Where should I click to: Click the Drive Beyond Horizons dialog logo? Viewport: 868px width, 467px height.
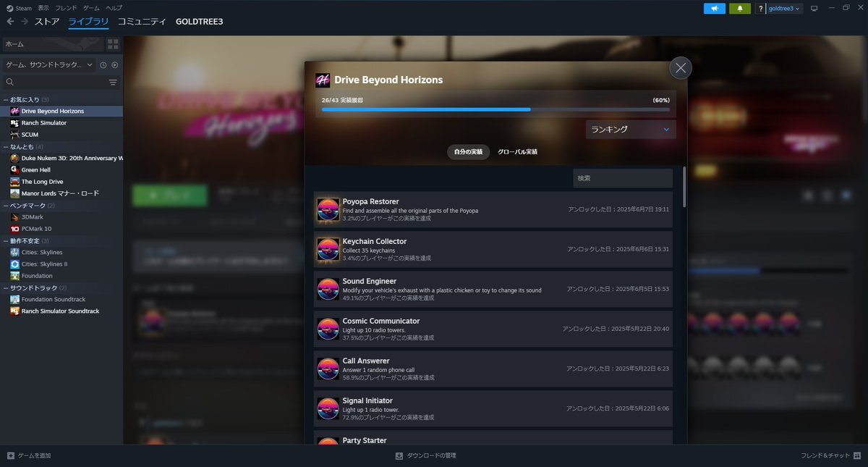[x=323, y=80]
